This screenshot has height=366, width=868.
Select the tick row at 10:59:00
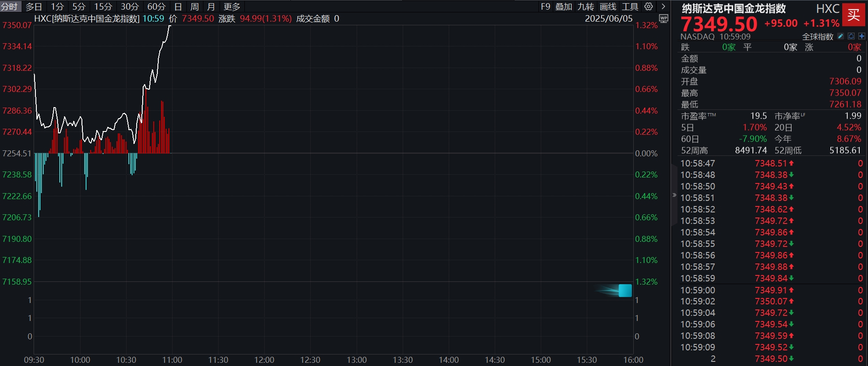tap(771, 290)
